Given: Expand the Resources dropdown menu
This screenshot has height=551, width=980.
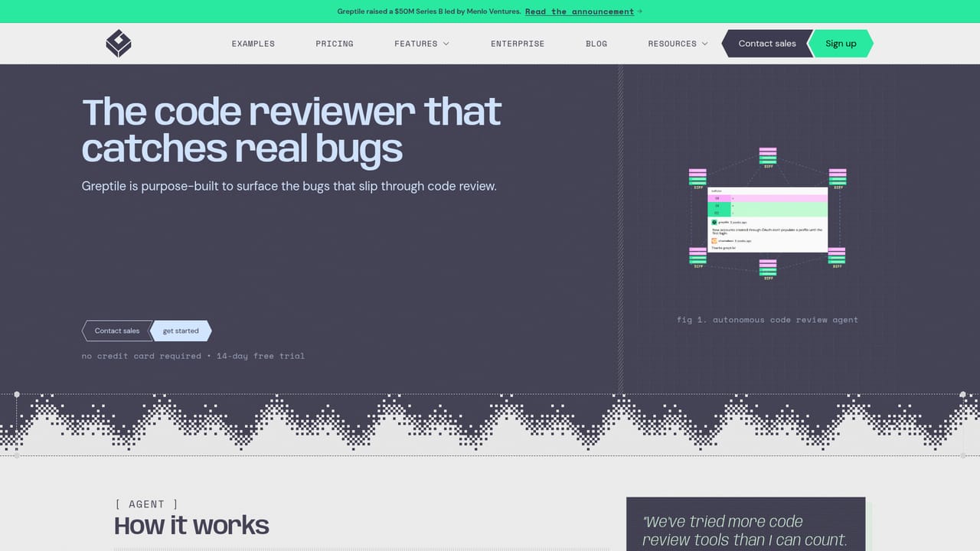Looking at the screenshot, I should click(678, 44).
